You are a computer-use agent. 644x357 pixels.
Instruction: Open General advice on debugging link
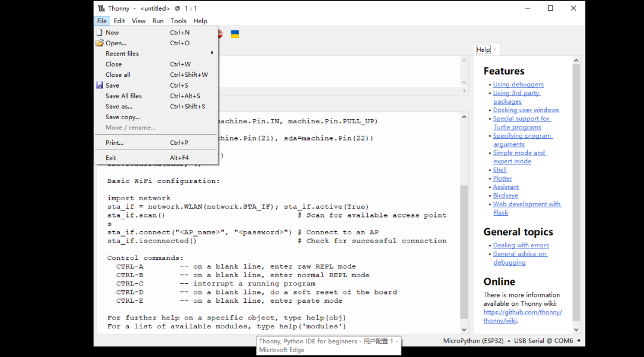[519, 258]
